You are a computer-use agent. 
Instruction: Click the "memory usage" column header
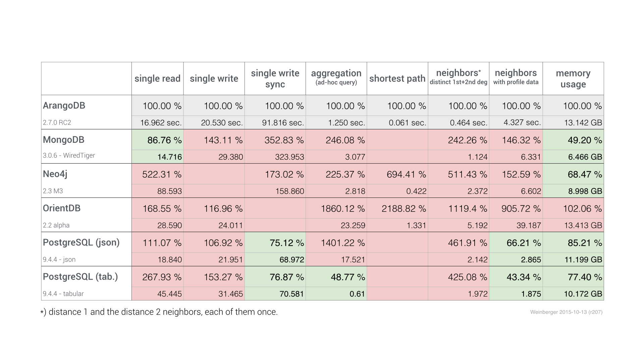(573, 78)
